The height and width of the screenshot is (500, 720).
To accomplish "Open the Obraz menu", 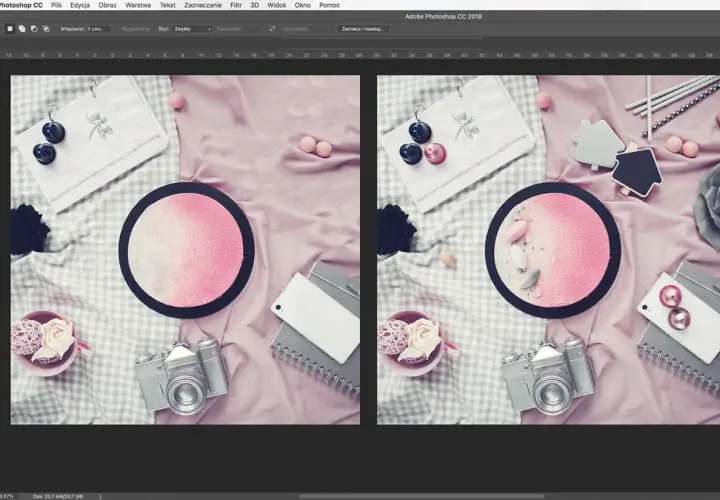I will [x=107, y=5].
